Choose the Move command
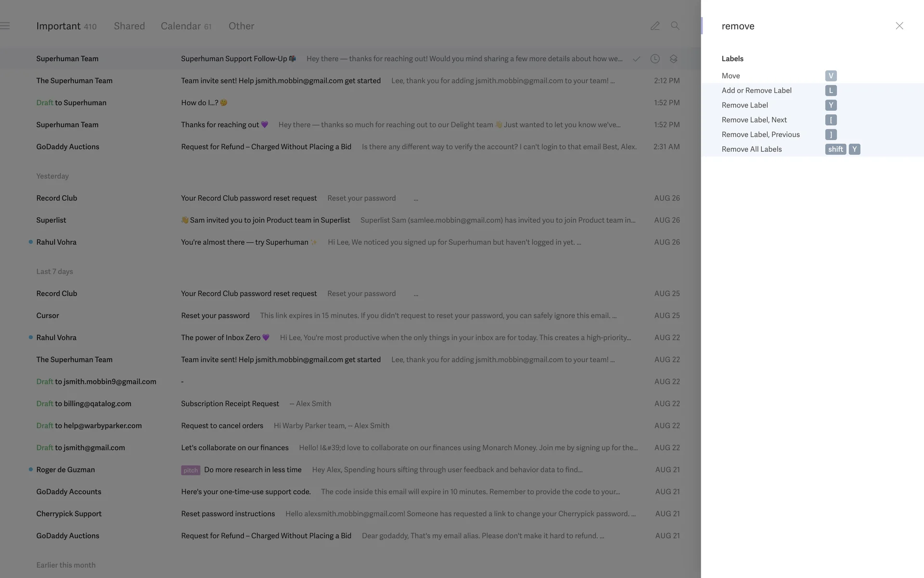924x578 pixels. (x=731, y=76)
